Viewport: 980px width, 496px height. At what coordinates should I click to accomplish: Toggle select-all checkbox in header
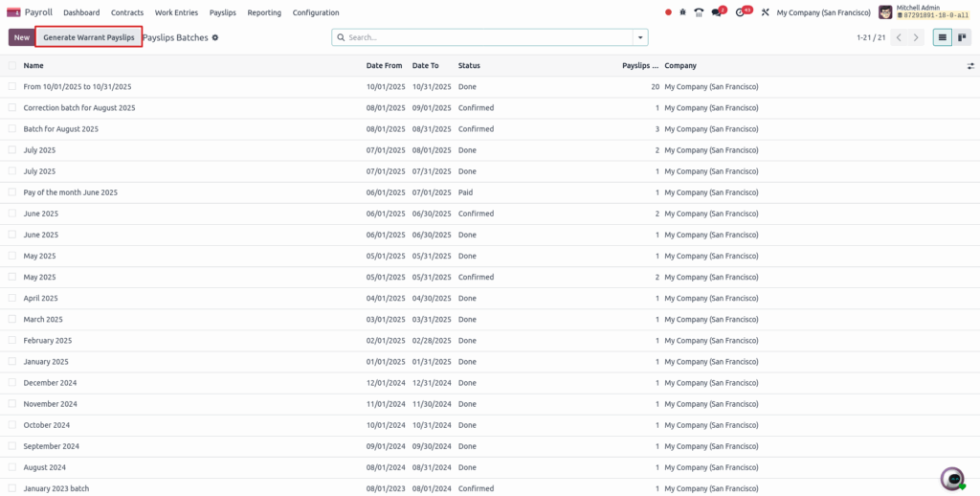coord(11,65)
